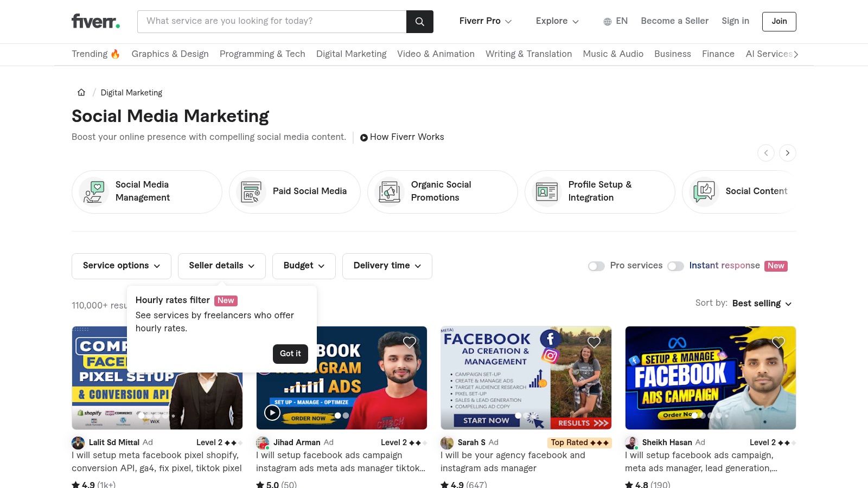Viewport: 868px width, 488px height.
Task: Enable the Pro services toggle
Action: (596, 266)
